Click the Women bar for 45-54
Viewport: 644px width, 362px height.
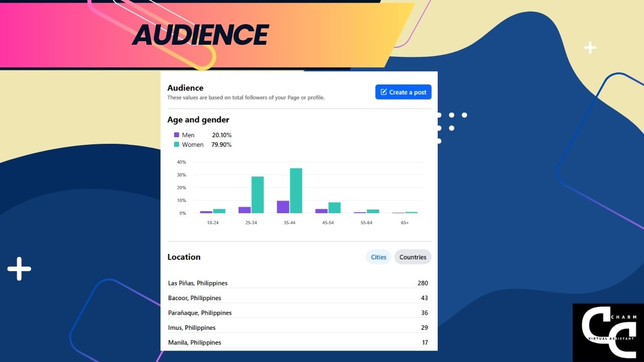[335, 208]
